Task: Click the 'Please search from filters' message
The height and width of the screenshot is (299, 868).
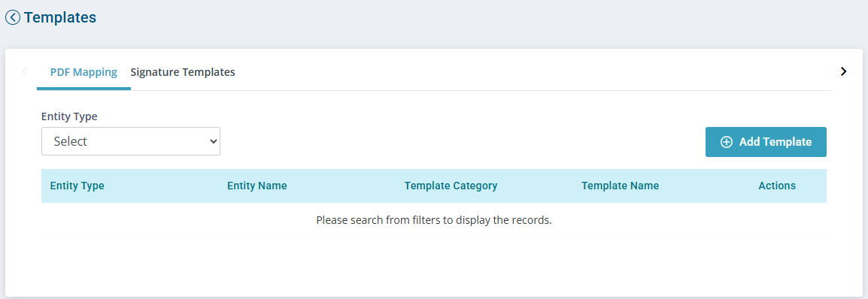Action: click(x=434, y=220)
